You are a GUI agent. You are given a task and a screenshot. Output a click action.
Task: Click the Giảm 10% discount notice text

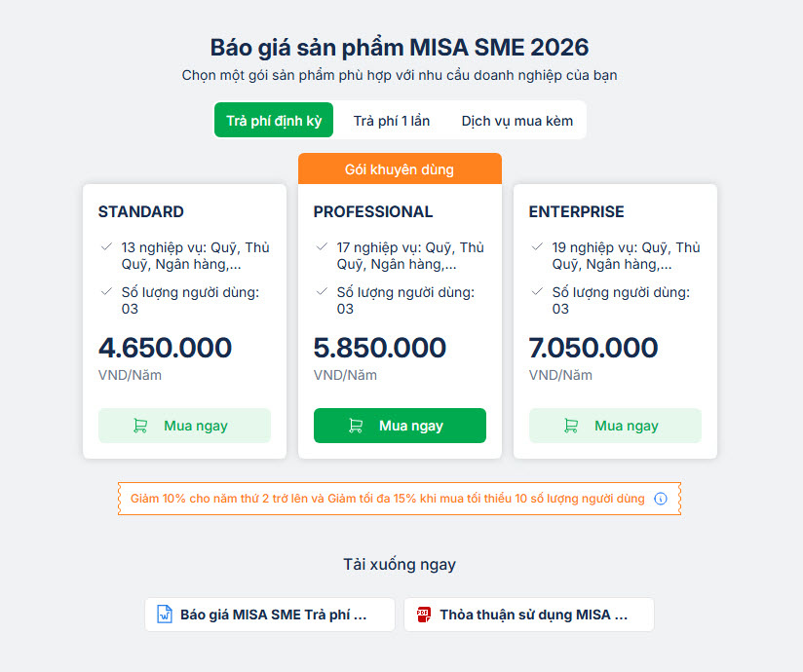click(387, 499)
